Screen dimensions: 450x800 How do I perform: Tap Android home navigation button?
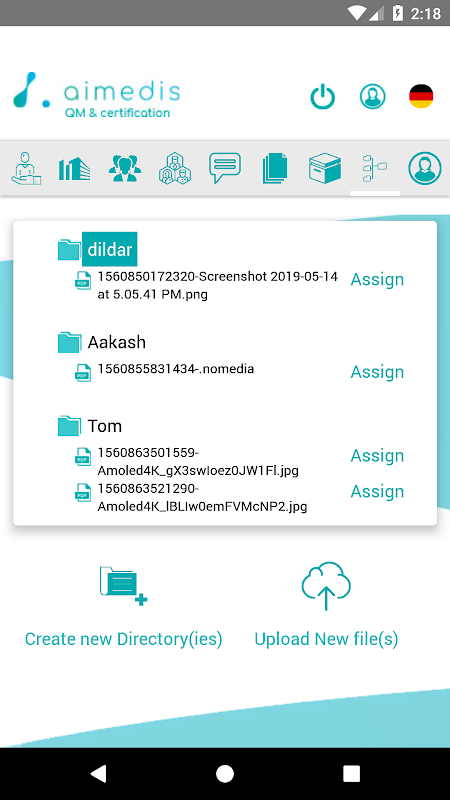[225, 773]
